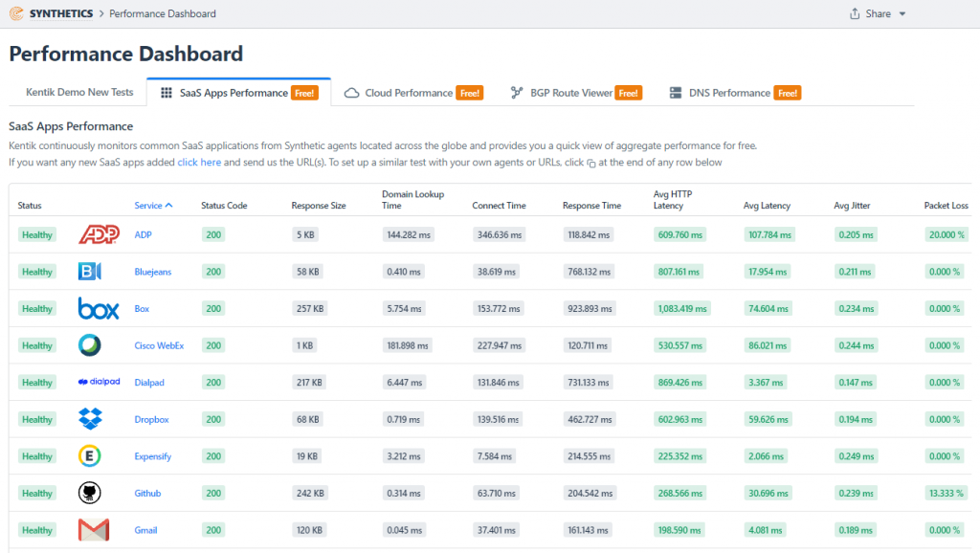
Task: Click the Gmail logo icon
Action: coord(94,530)
